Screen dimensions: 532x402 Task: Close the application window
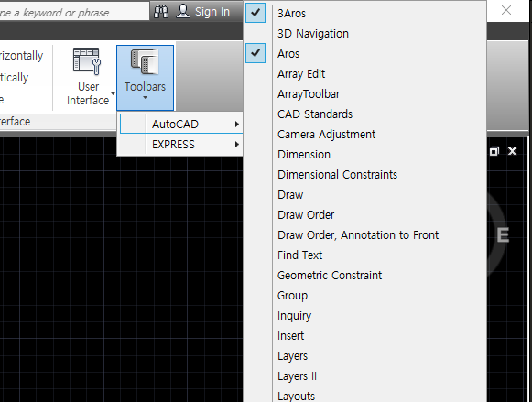[x=506, y=10]
